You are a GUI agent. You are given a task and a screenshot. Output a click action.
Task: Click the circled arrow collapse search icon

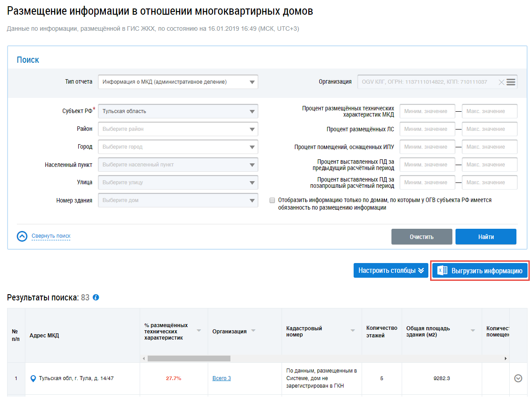click(22, 236)
